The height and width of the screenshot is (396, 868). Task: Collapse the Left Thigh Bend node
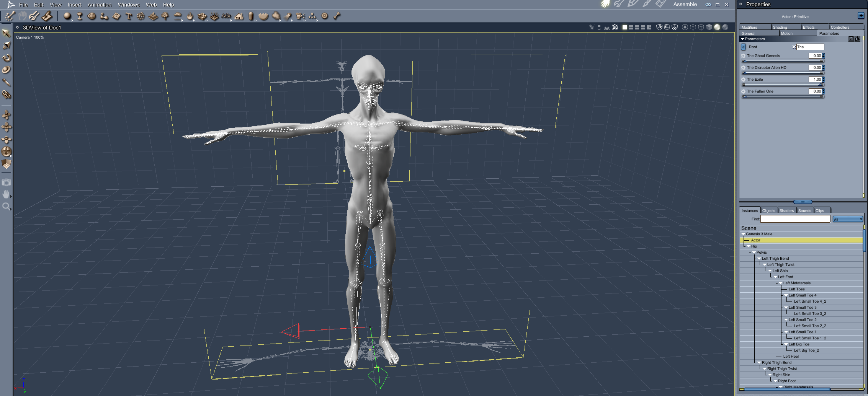(x=759, y=259)
